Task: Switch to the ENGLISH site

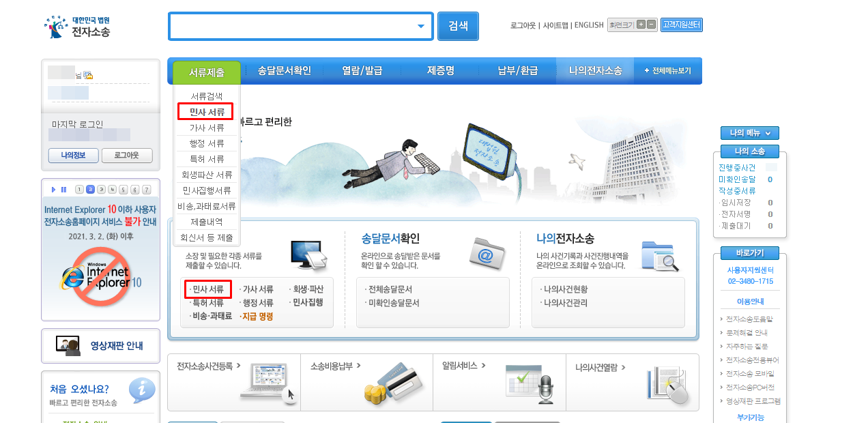Action: [589, 25]
